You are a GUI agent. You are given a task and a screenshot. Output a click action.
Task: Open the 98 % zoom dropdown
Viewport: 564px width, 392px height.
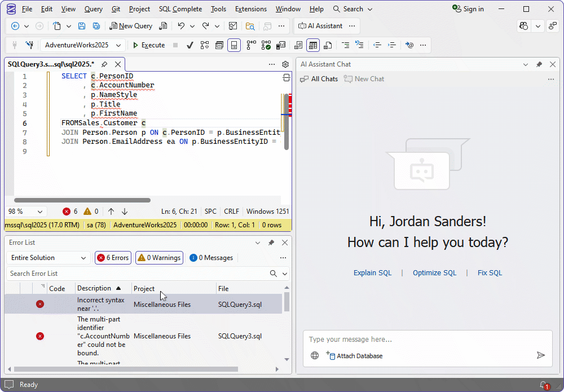point(26,212)
